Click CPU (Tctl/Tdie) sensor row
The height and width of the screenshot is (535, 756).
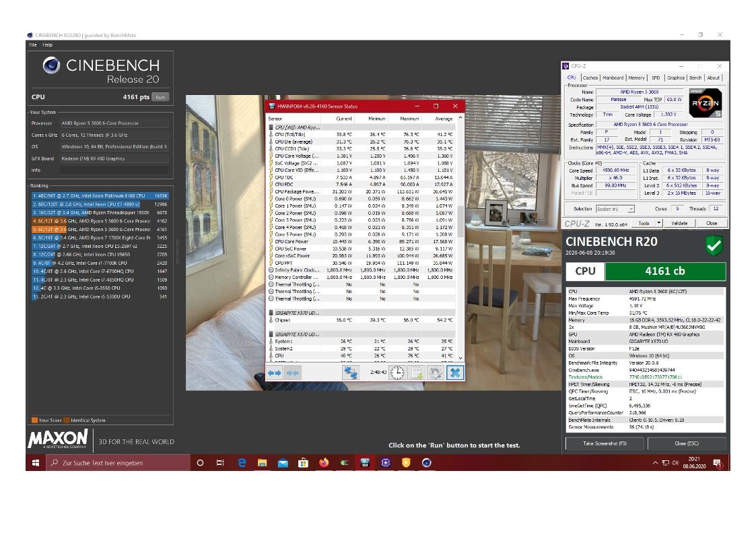(x=361, y=135)
